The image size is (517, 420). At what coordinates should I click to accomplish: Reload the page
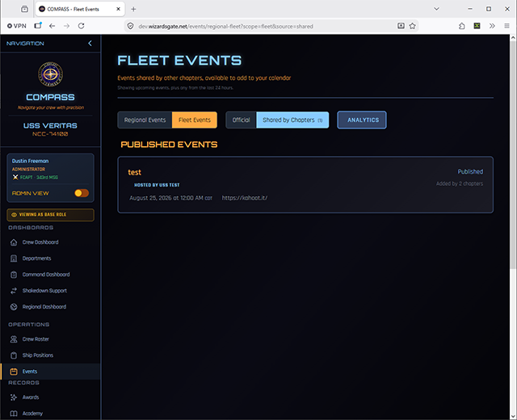(x=81, y=26)
